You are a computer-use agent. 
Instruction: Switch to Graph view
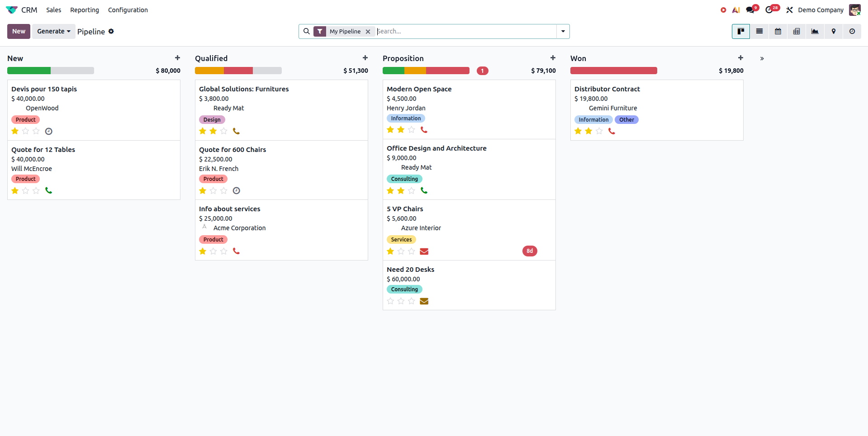point(815,31)
